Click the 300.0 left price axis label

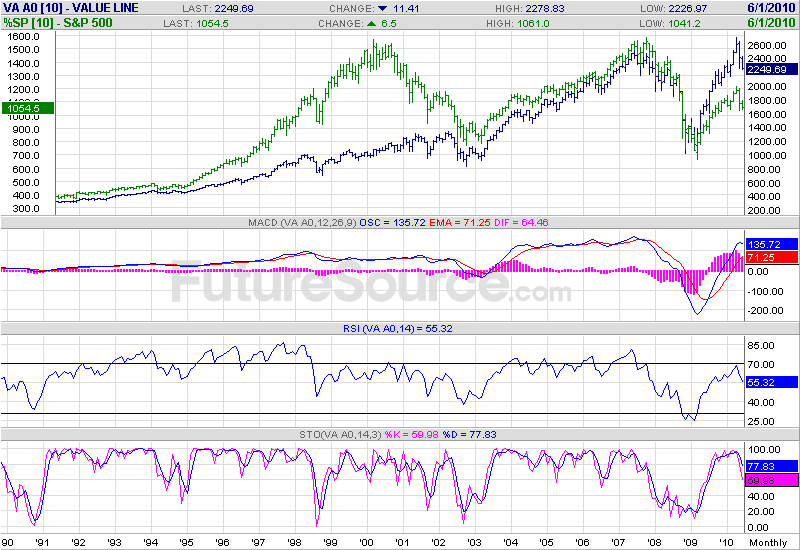point(26,208)
